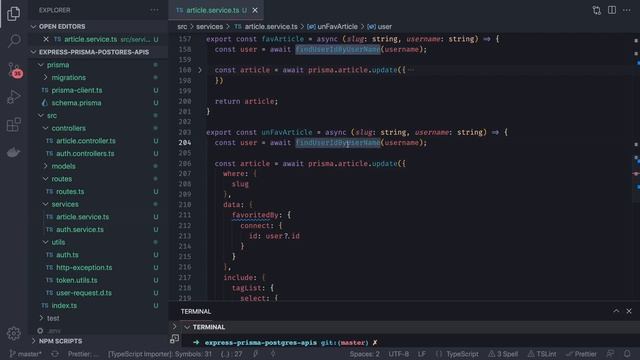Click the schema.prisma file icon
Image resolution: width=640 pixels, height=360 pixels.
(x=44, y=103)
